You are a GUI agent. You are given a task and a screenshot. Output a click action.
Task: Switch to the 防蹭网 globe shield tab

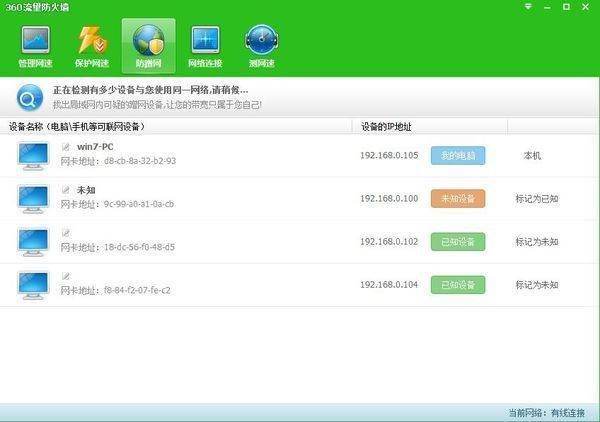pos(148,46)
